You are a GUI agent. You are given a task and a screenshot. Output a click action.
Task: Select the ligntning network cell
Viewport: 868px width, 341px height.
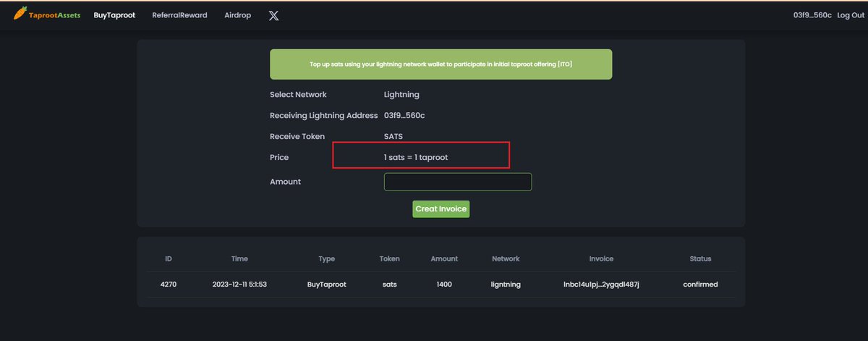506,285
